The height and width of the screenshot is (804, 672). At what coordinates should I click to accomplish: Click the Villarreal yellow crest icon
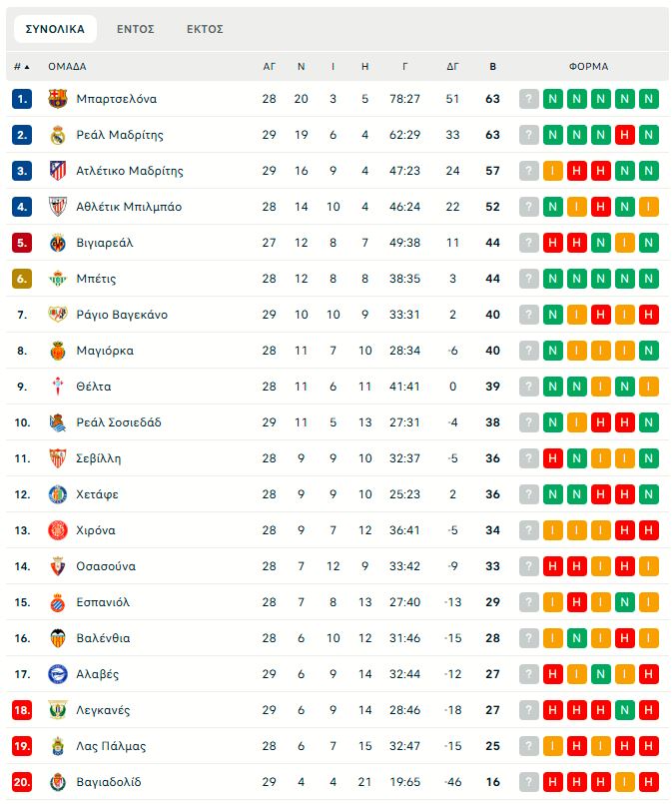tap(57, 243)
